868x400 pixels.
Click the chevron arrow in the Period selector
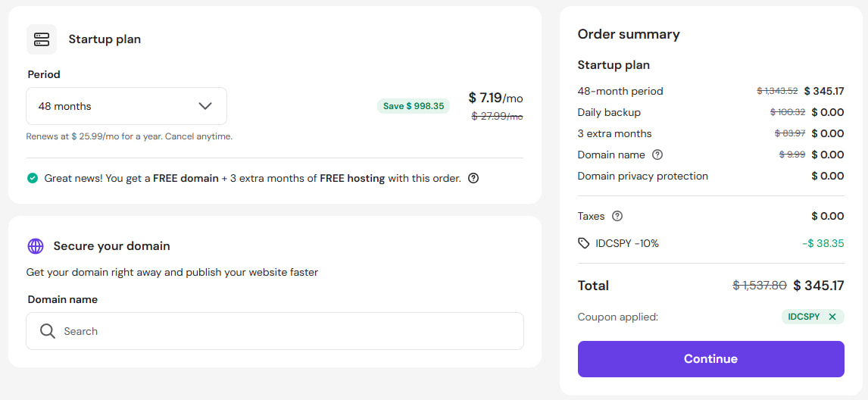click(x=205, y=106)
